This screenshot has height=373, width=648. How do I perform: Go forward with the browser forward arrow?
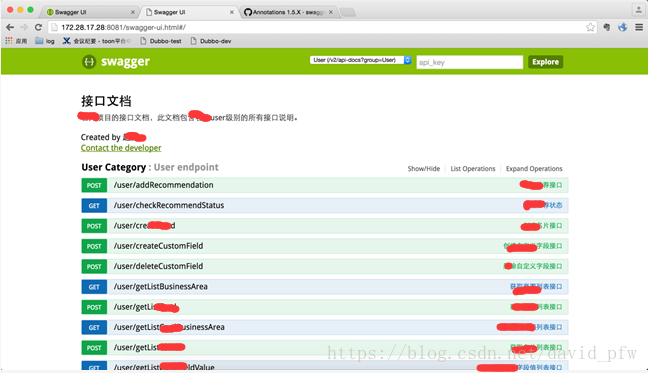[x=24, y=27]
